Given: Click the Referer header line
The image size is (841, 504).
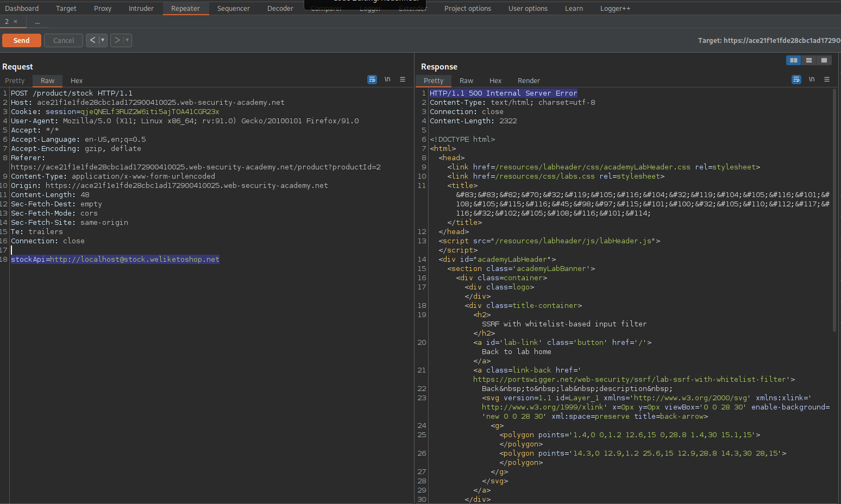Looking at the screenshot, I should [196, 162].
